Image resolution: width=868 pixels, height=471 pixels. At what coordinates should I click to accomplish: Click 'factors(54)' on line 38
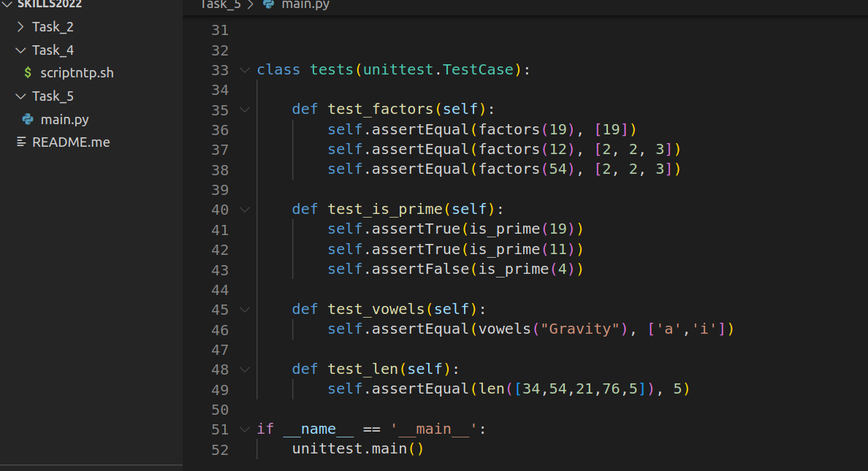click(x=527, y=169)
